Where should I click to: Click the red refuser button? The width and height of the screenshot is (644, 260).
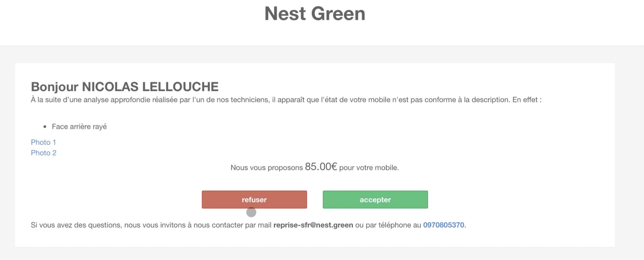(x=254, y=199)
